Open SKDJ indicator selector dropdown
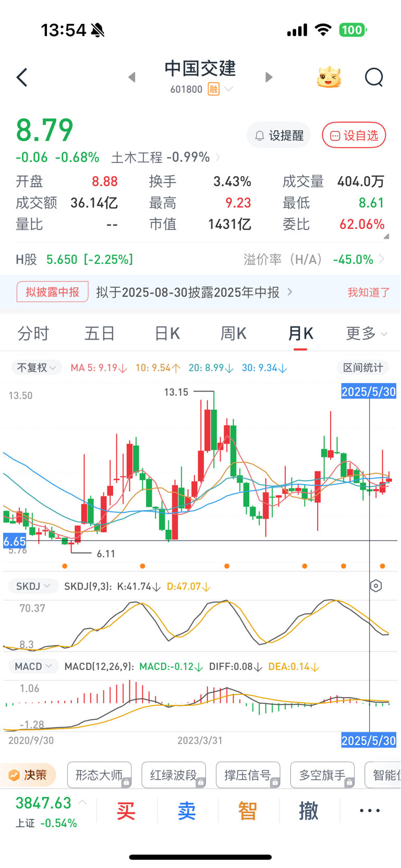The image size is (401, 868). [x=33, y=586]
